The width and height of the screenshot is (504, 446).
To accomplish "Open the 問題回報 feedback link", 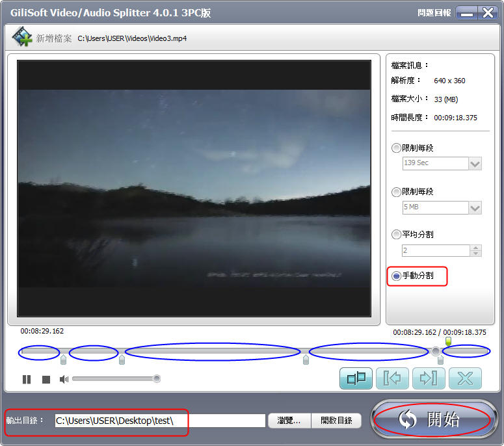I will (434, 13).
